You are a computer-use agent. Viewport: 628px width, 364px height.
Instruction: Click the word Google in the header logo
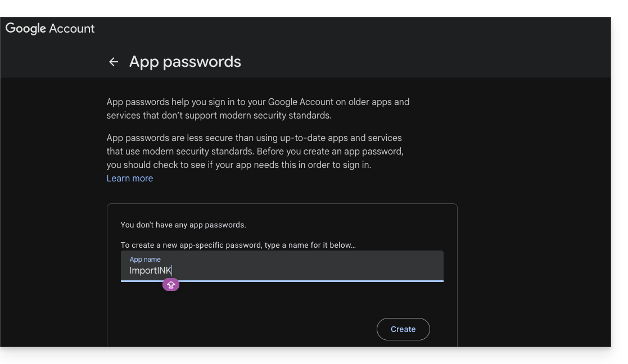(x=25, y=29)
